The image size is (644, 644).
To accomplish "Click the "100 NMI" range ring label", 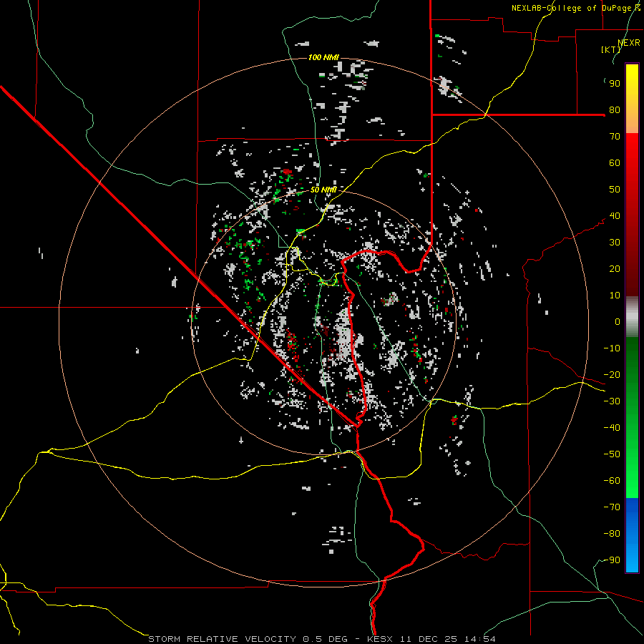I will tap(323, 57).
